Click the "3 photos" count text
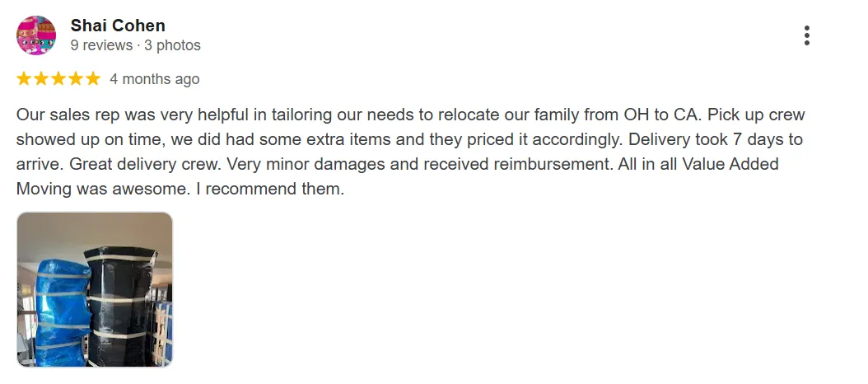 [172, 45]
